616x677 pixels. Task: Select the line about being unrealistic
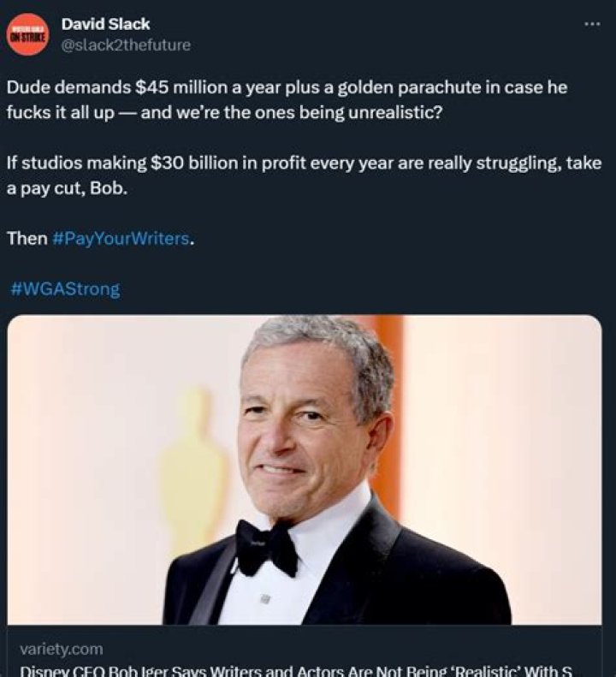225,113
